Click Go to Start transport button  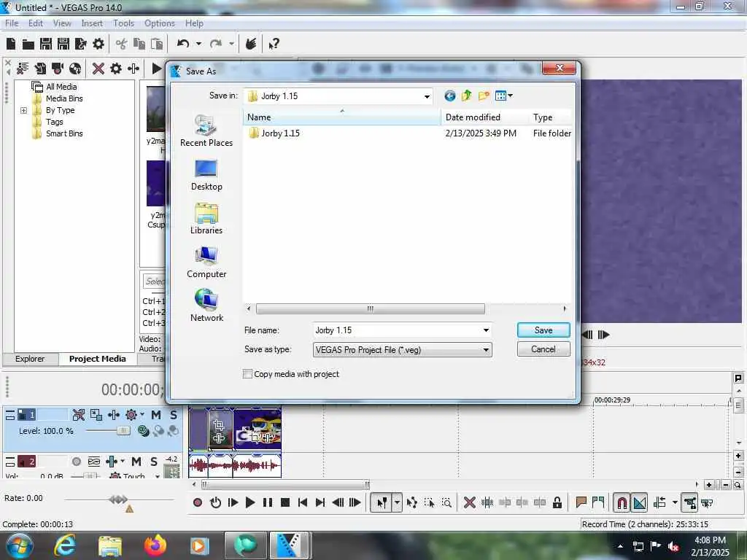303,502
